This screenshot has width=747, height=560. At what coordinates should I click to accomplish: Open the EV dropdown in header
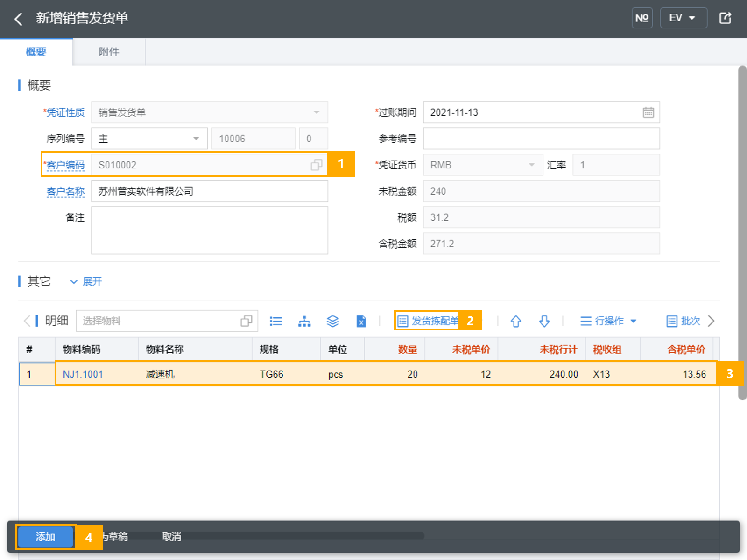point(684,18)
